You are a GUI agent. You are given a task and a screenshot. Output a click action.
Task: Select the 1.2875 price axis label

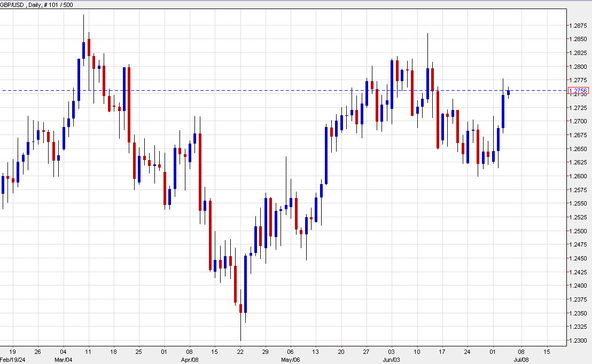click(x=578, y=25)
